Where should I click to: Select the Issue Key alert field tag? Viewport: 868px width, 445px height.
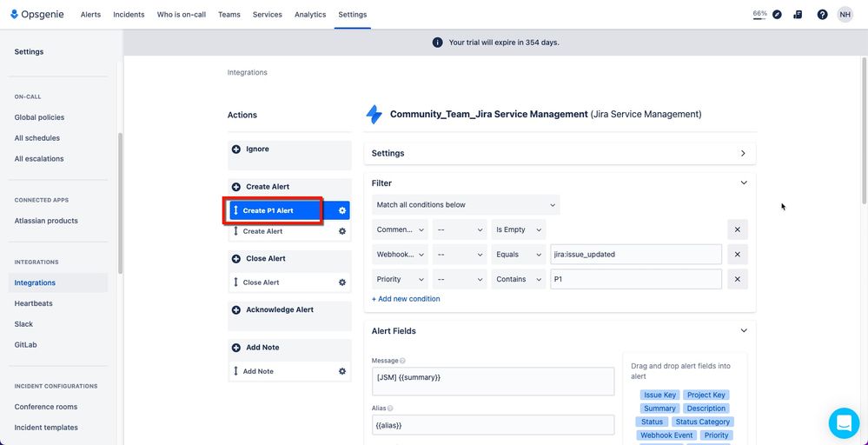pos(659,395)
